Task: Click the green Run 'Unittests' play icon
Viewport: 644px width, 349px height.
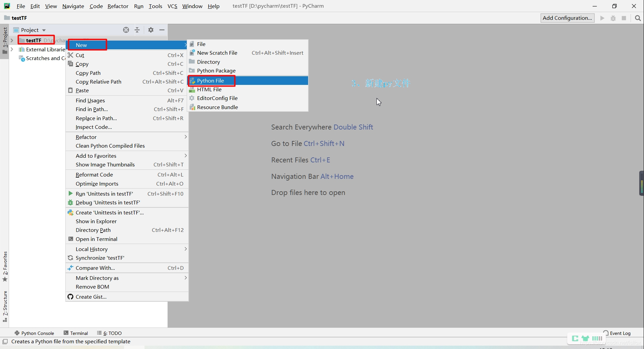Action: pos(70,194)
